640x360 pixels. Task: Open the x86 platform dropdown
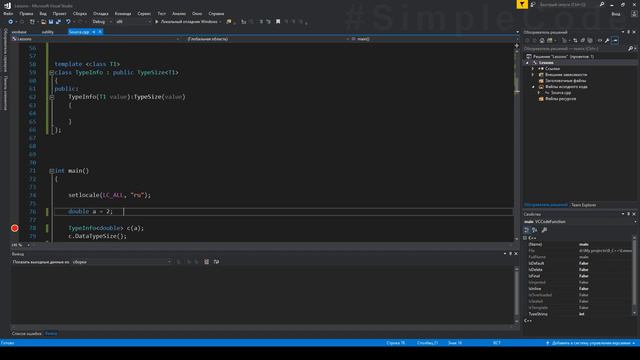point(133,22)
